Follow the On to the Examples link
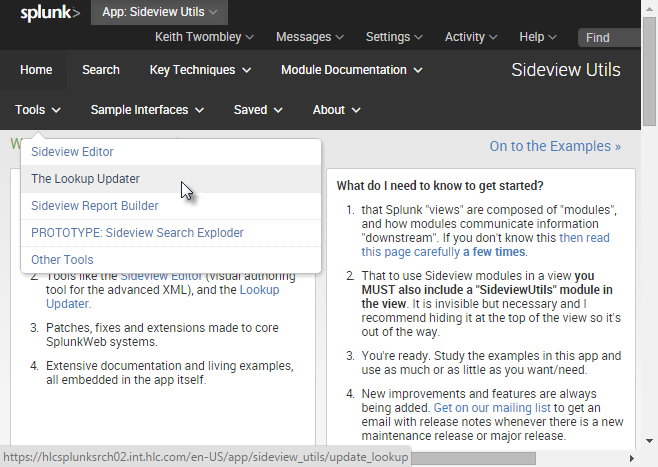The height and width of the screenshot is (467, 658). (x=555, y=146)
